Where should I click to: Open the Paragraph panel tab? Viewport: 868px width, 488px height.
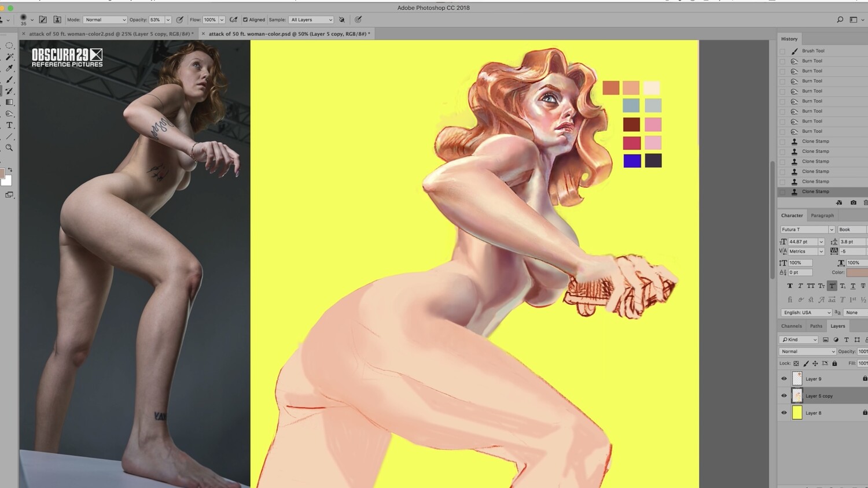click(x=822, y=216)
